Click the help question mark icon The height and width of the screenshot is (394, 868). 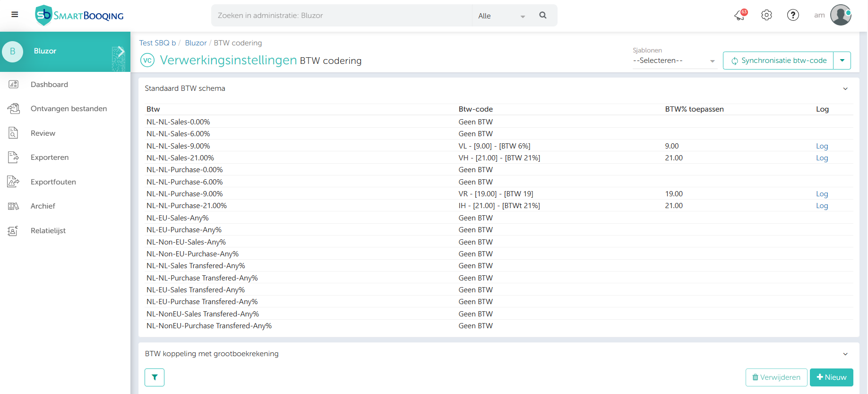793,15
